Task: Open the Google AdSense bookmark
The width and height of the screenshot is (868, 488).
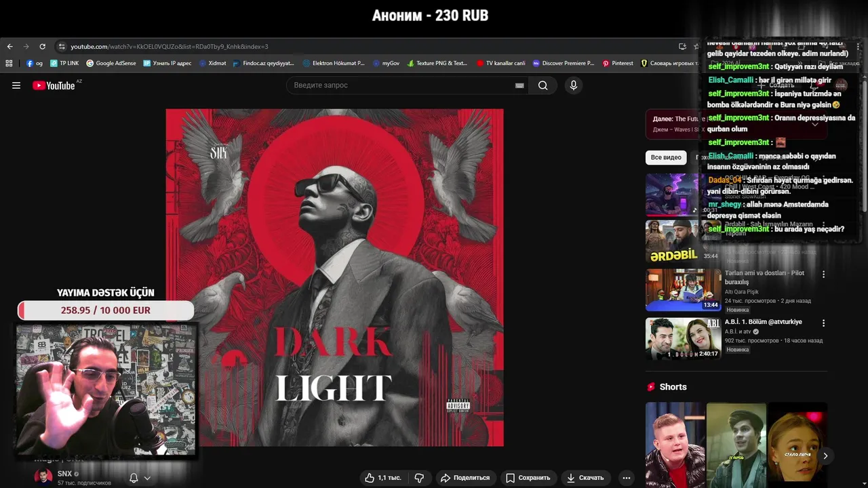Action: (111, 63)
